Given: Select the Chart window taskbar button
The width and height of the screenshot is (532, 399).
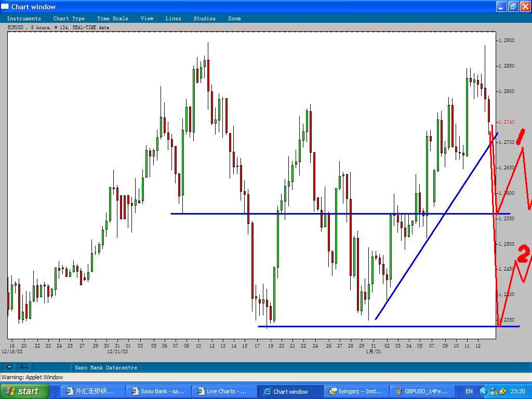Looking at the screenshot, I should coord(290,391).
